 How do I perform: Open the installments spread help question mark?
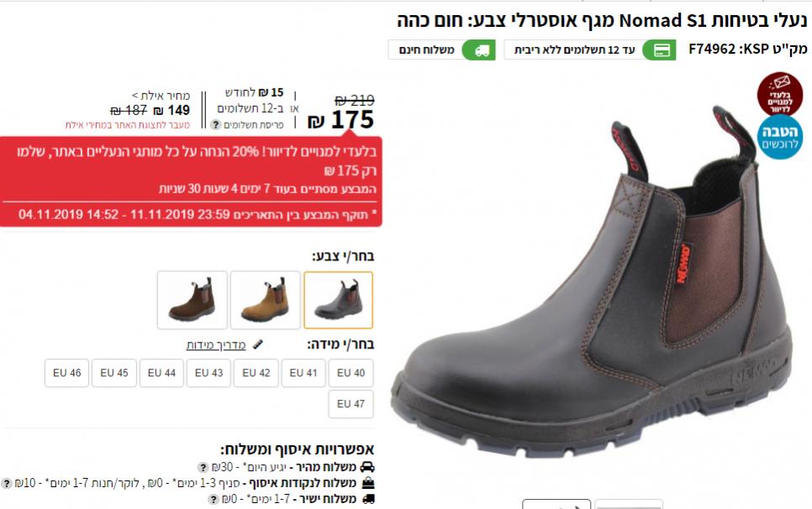tap(216, 124)
